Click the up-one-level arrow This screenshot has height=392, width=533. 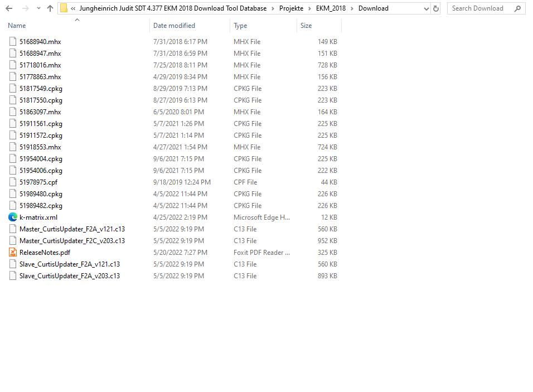50,8
